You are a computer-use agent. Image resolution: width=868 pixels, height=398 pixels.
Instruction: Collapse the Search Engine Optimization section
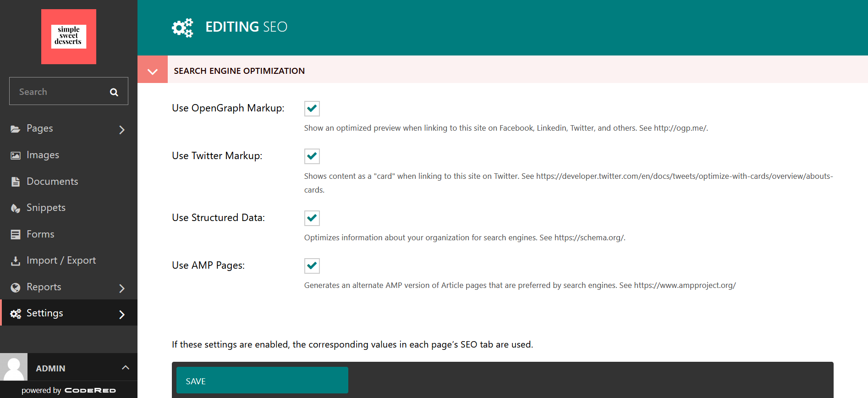153,70
